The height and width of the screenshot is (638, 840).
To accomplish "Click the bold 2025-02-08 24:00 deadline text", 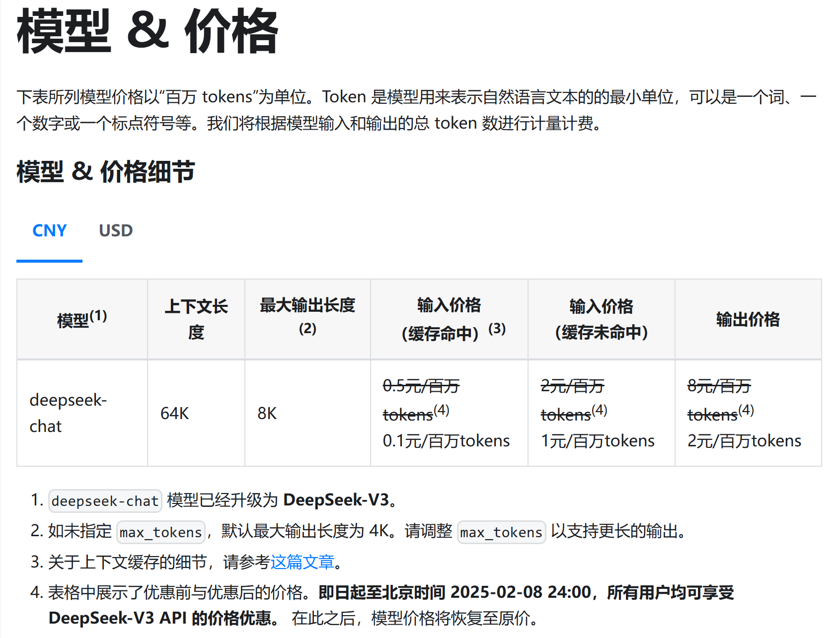I will tap(521, 592).
